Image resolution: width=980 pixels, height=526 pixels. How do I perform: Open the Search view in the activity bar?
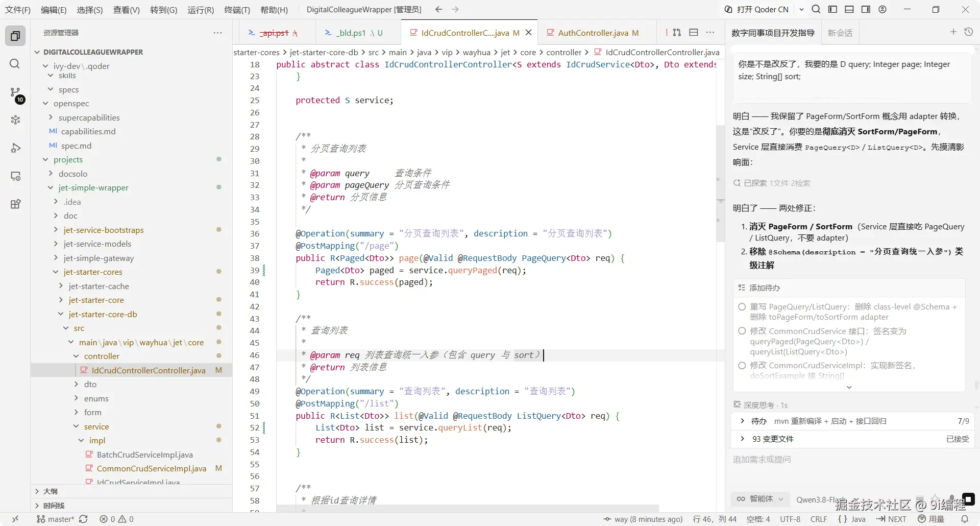pyautogui.click(x=15, y=64)
